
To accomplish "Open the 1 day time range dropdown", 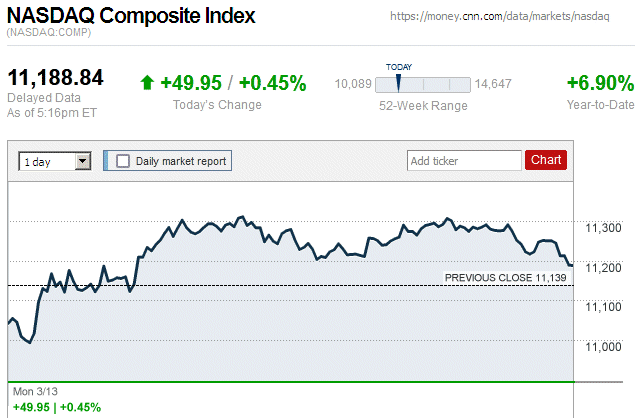I will [x=55, y=160].
